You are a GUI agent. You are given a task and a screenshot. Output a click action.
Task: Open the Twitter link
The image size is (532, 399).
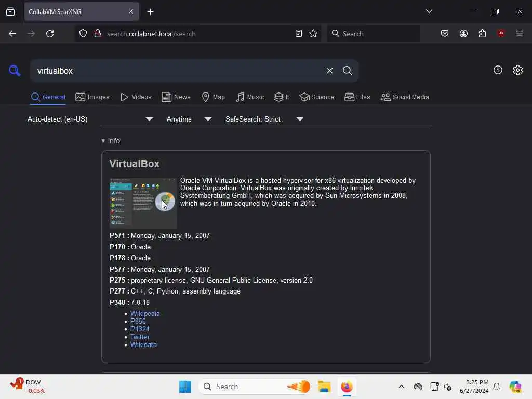tap(140, 337)
